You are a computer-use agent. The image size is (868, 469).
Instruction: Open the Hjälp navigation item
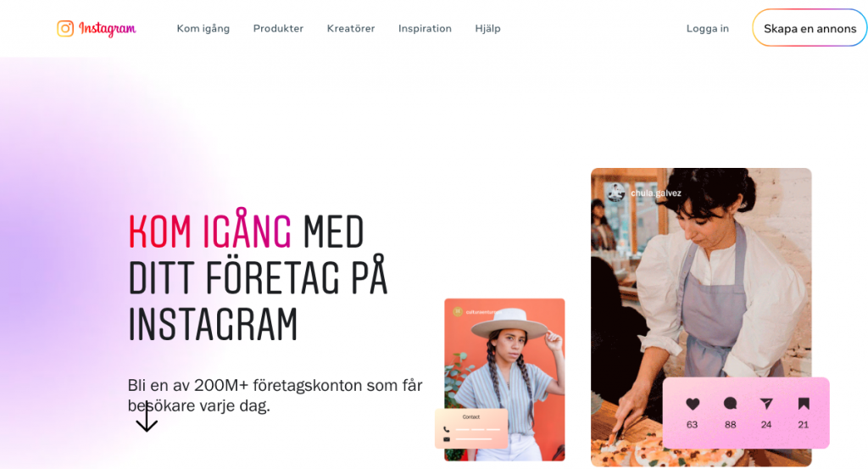pos(487,28)
